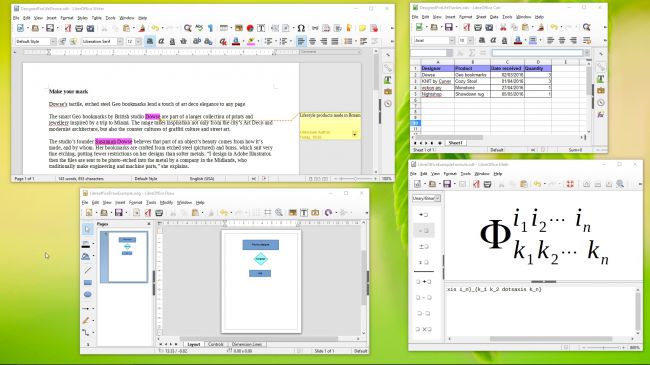650x365 pixels.
Task: Click Writer zoom slider in status bar
Action: tap(356, 179)
